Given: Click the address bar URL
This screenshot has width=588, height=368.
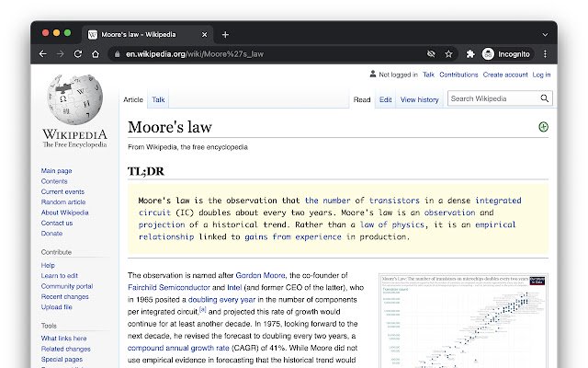Looking at the screenshot, I should click(x=195, y=54).
